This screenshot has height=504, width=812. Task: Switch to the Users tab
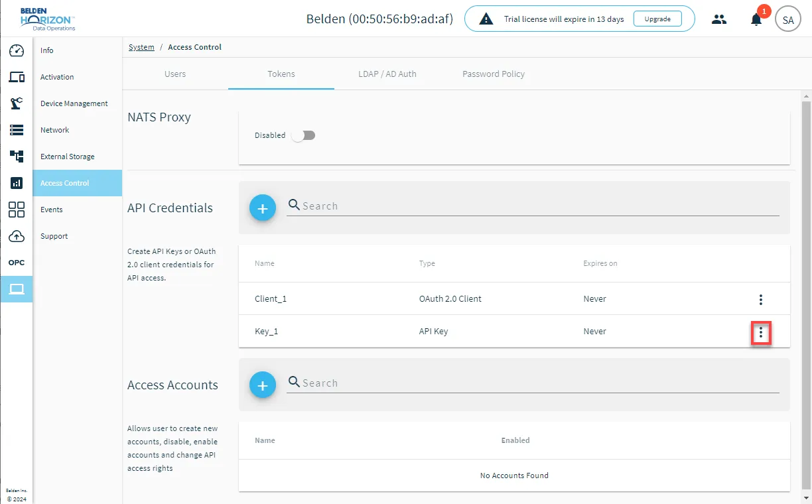point(175,74)
